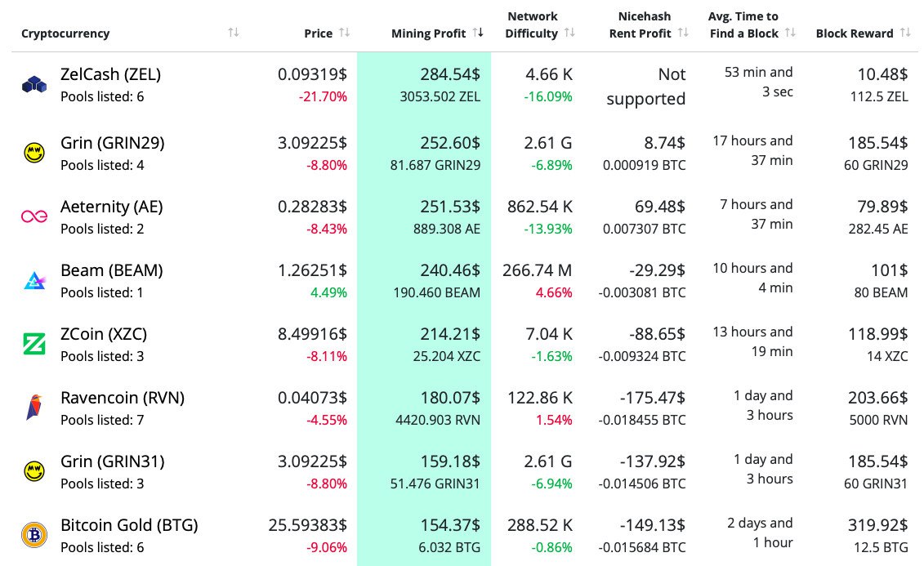Click Beam mining profit highlighted cell
This screenshot has width=924, height=566.
[424, 280]
